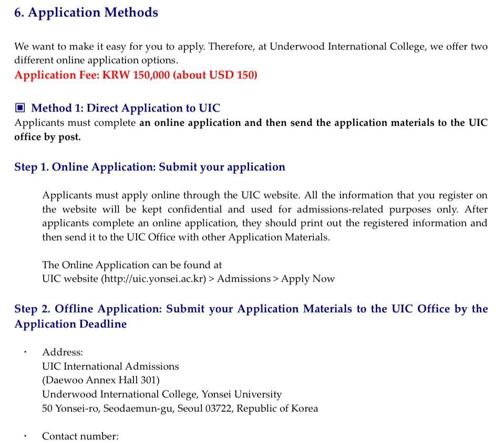Click 'Method 1: Direct Application to UIC' heading
This screenshot has height=445, width=504.
pyautogui.click(x=126, y=108)
